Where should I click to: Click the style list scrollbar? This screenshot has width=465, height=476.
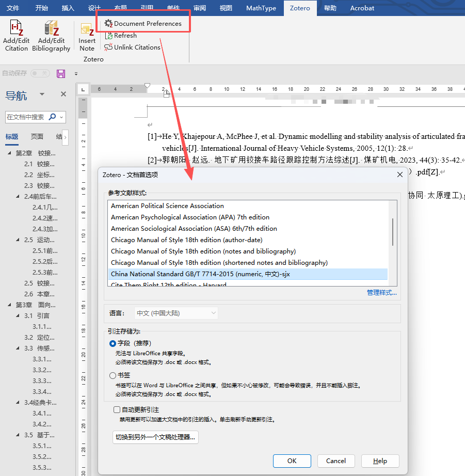[x=393, y=232]
